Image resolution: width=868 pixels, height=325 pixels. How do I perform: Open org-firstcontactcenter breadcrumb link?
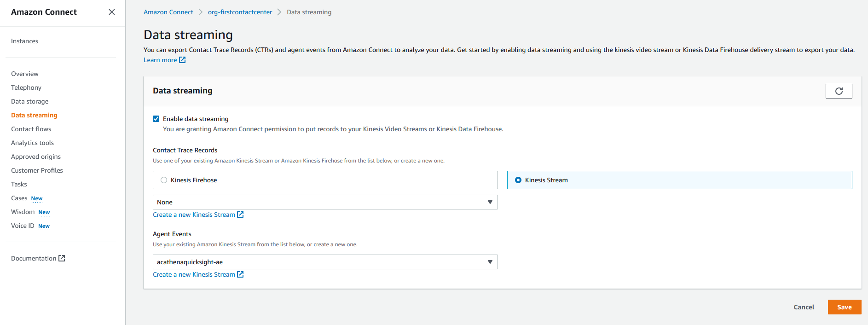[x=240, y=12]
